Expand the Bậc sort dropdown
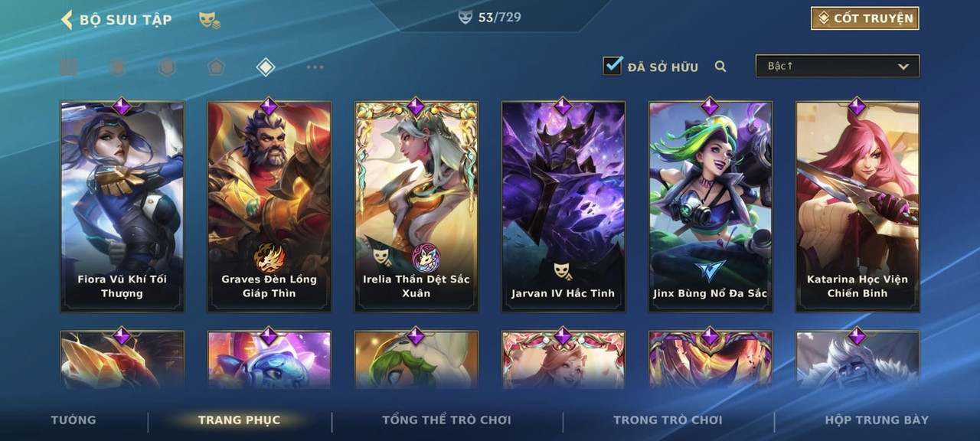The width and height of the screenshot is (980, 441). (838, 67)
